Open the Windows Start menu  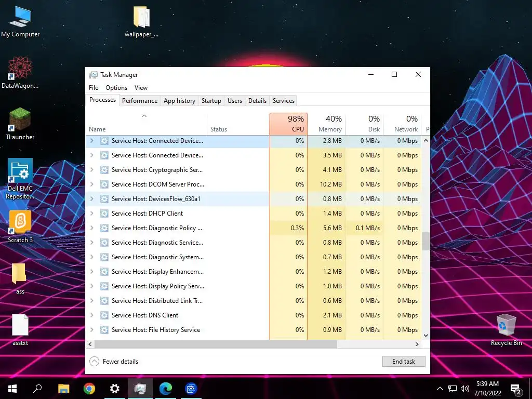pos(12,389)
